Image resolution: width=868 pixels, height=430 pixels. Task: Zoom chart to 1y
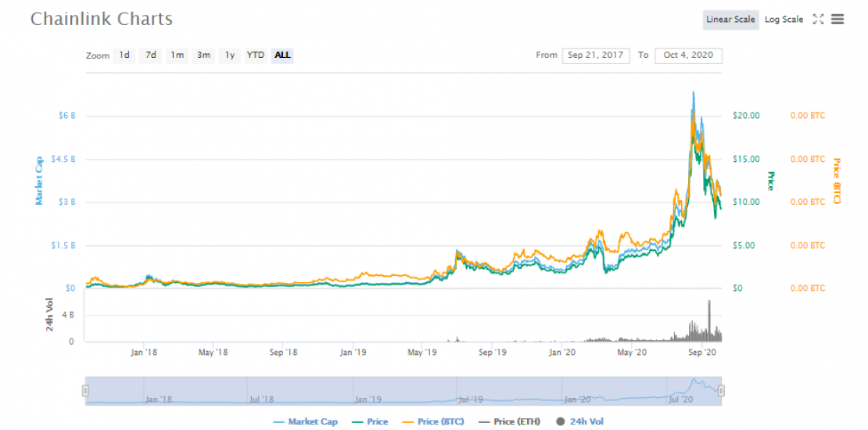(x=229, y=56)
